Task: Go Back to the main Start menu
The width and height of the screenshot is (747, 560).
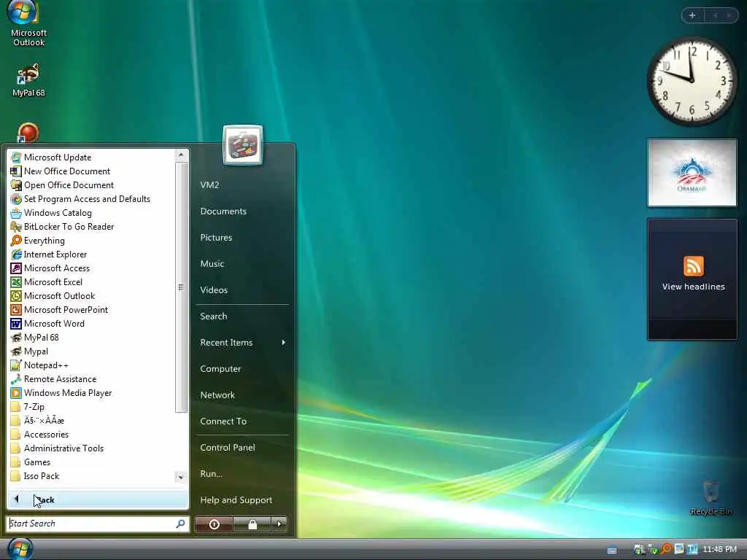Action: click(98, 499)
